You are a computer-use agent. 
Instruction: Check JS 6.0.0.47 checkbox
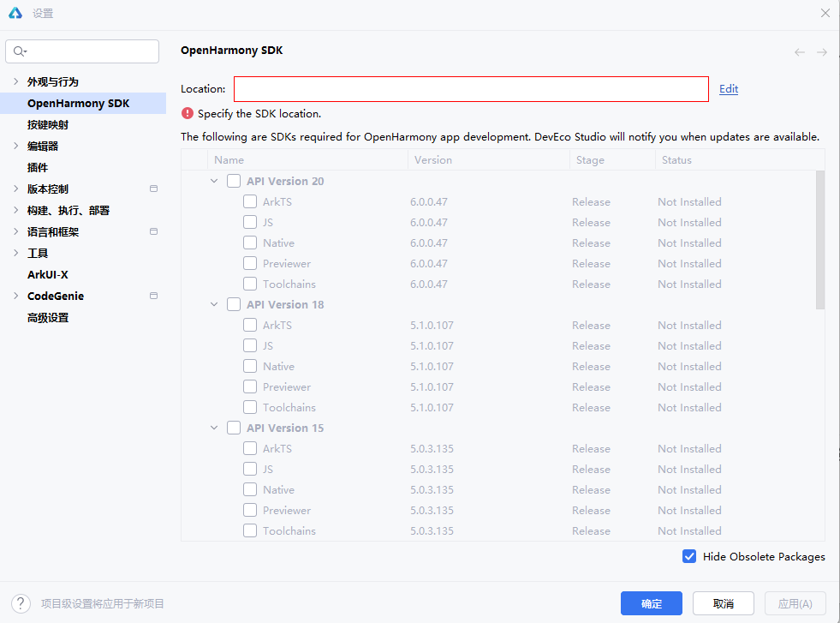pyautogui.click(x=250, y=222)
